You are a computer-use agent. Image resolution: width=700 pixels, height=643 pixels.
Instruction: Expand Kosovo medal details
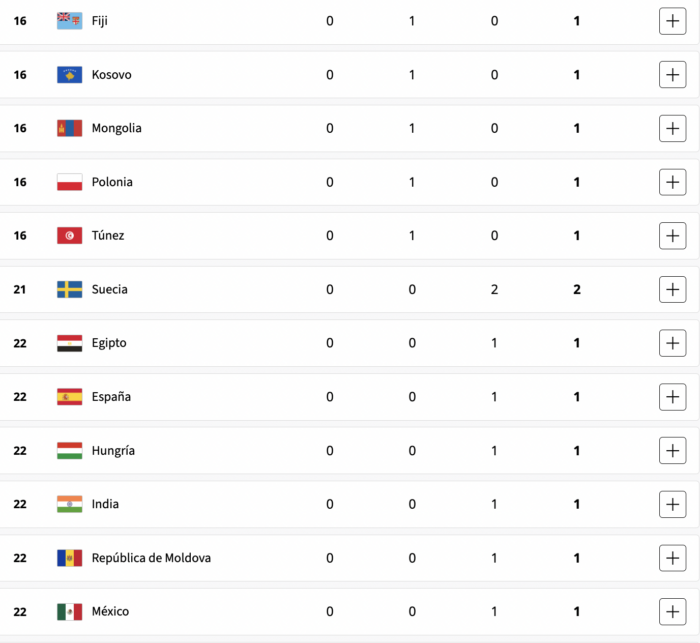(672, 75)
